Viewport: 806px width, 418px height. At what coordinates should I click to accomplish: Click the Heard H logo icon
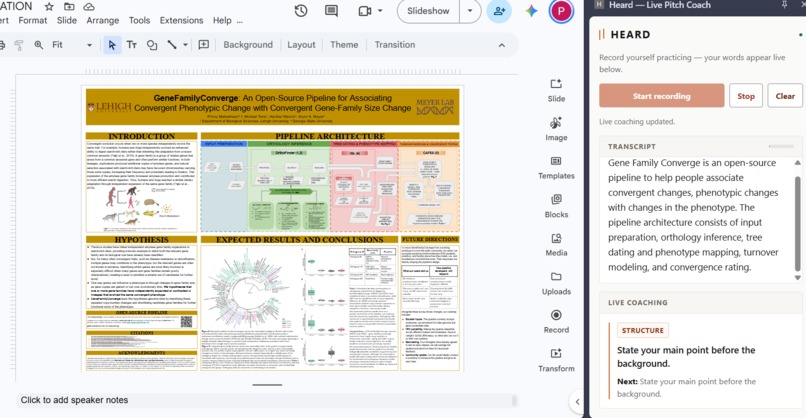(599, 5)
